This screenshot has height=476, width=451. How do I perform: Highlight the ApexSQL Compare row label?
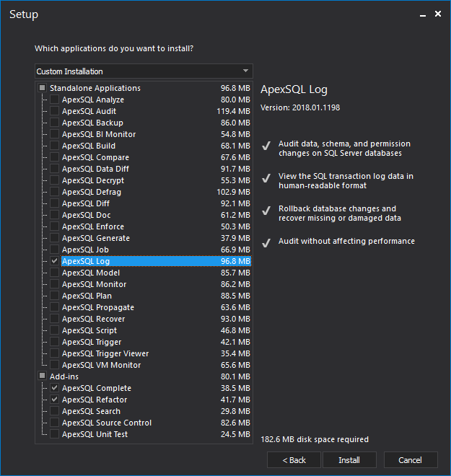[x=96, y=157]
